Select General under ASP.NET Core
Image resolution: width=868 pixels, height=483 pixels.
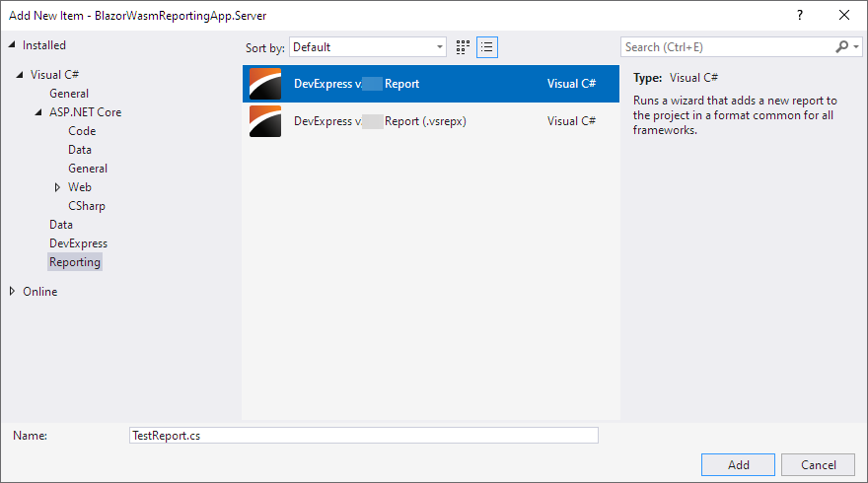pyautogui.click(x=88, y=169)
